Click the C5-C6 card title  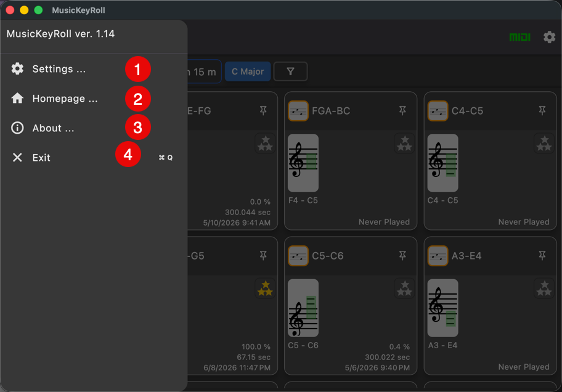tap(328, 256)
